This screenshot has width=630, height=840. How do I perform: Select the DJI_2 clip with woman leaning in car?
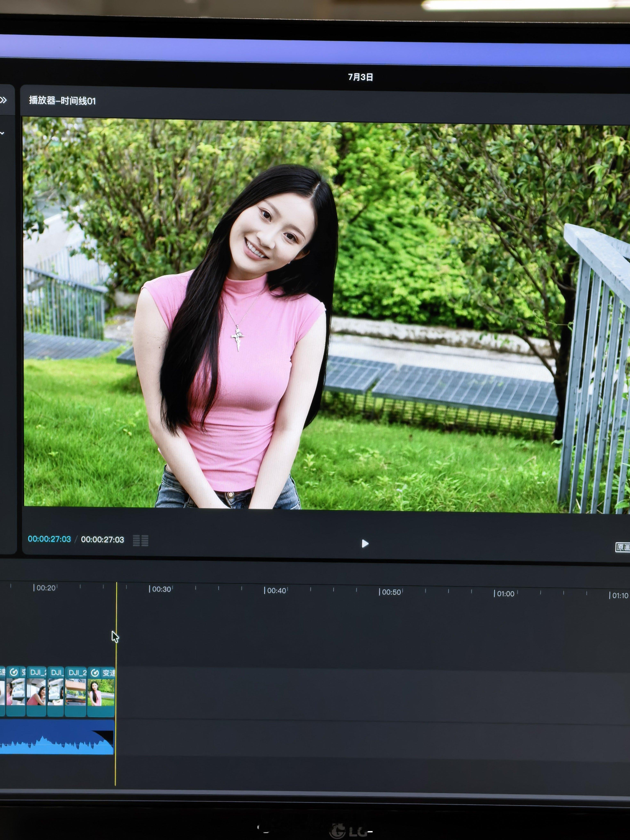[x=37, y=691]
